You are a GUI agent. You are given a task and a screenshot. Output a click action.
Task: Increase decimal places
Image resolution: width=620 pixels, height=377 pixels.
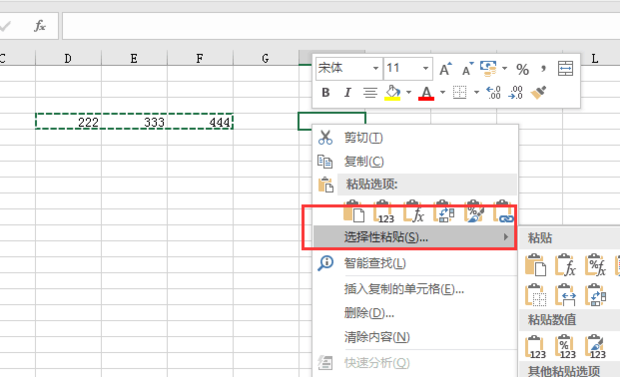coord(494,93)
